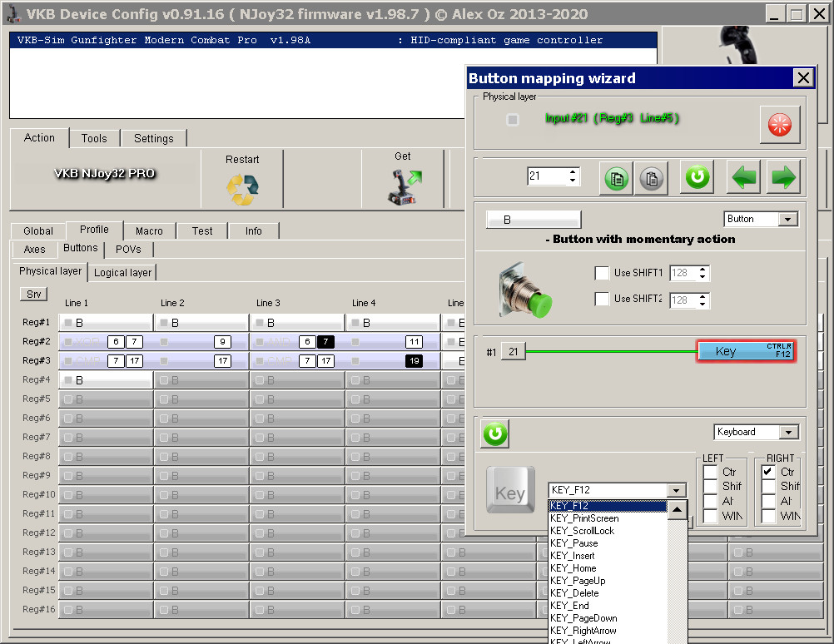
Task: Select the Reg#2 Line 3 AND cell
Action: [x=297, y=342]
